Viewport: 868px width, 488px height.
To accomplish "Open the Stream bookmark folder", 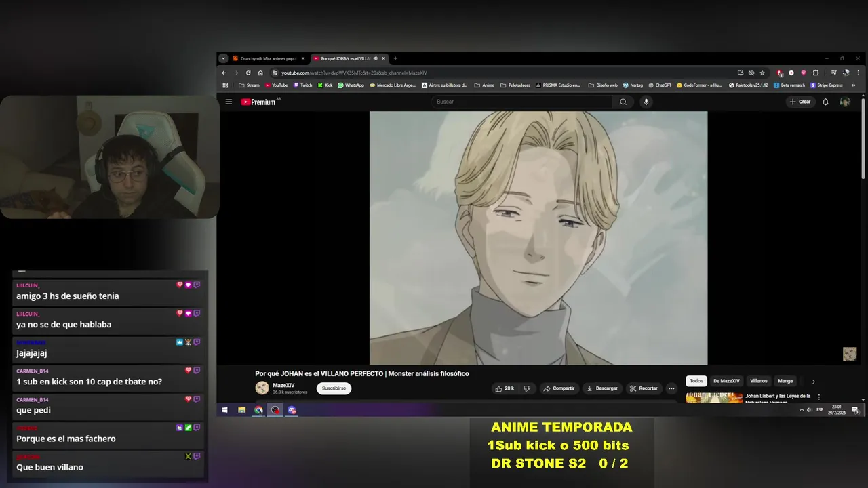I will click(x=249, y=85).
